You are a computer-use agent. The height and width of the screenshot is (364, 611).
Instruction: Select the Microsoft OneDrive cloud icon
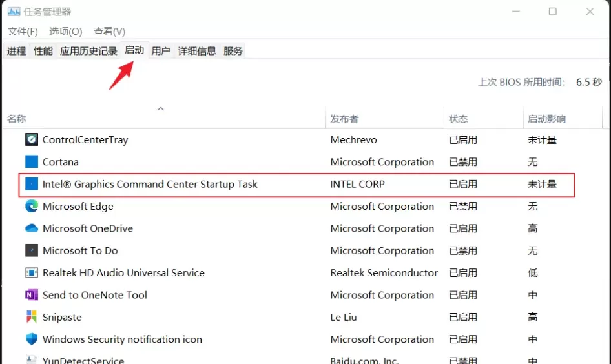(32, 228)
